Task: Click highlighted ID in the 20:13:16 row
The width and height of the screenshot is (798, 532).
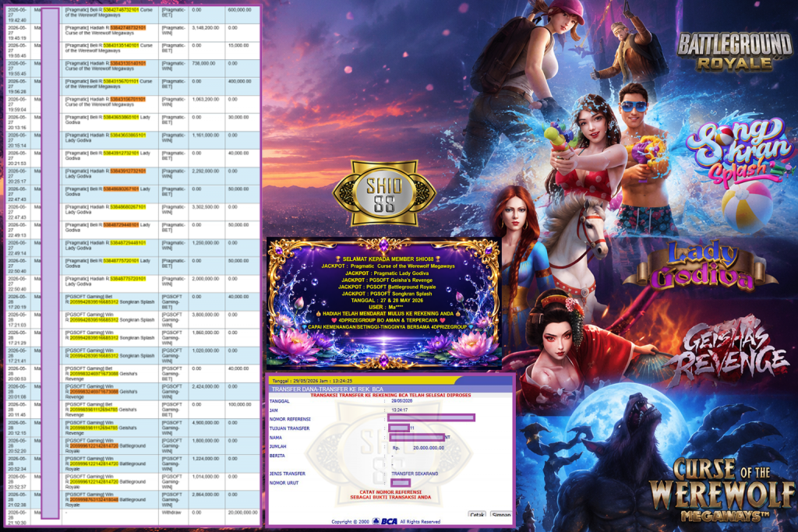Action: point(121,117)
